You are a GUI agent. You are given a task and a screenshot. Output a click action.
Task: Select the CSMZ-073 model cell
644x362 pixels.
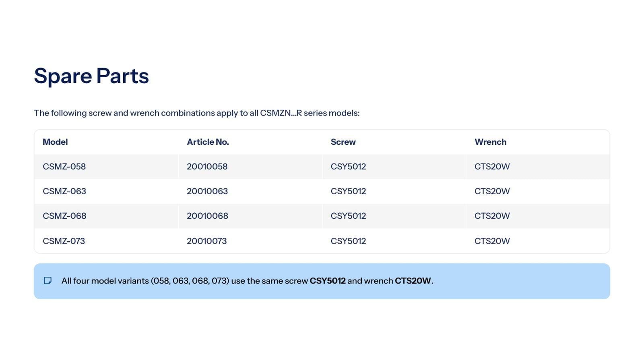tap(64, 241)
